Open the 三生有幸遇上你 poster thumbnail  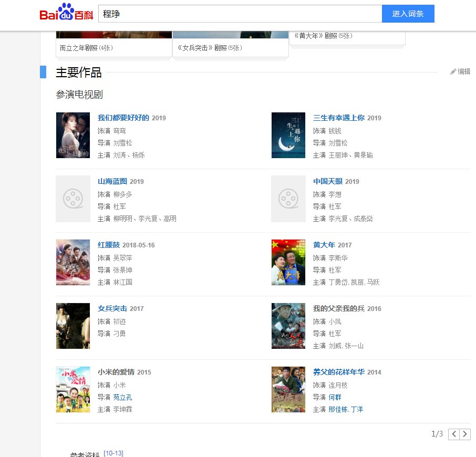tap(288, 136)
